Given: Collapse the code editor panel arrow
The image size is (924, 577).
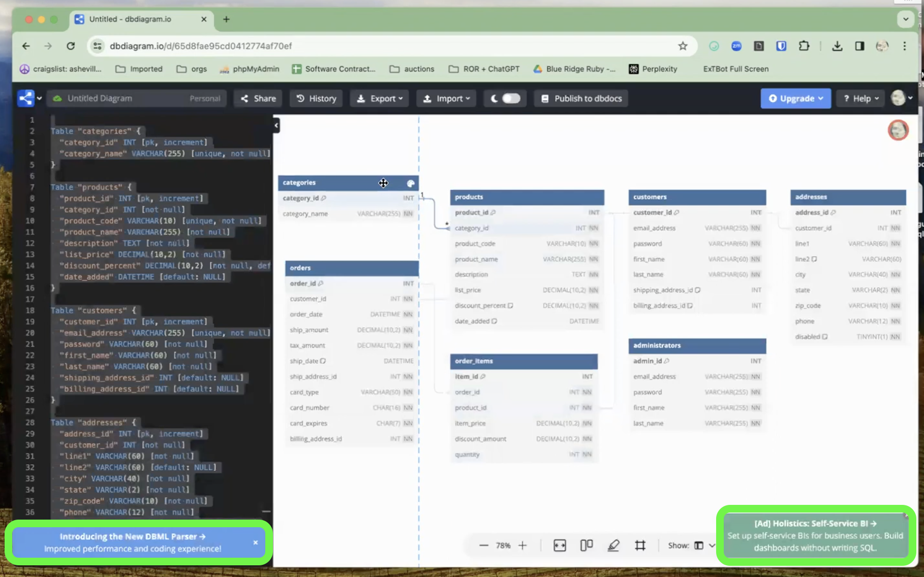Looking at the screenshot, I should [x=276, y=125].
